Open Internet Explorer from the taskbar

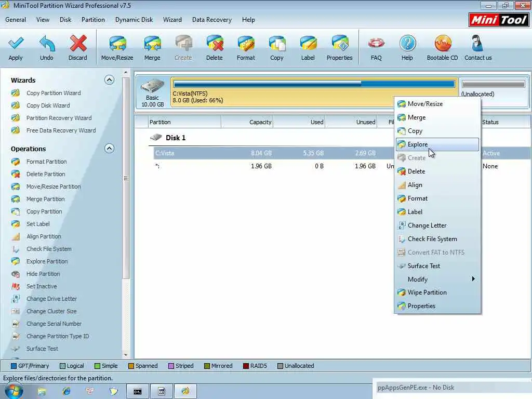click(66, 392)
